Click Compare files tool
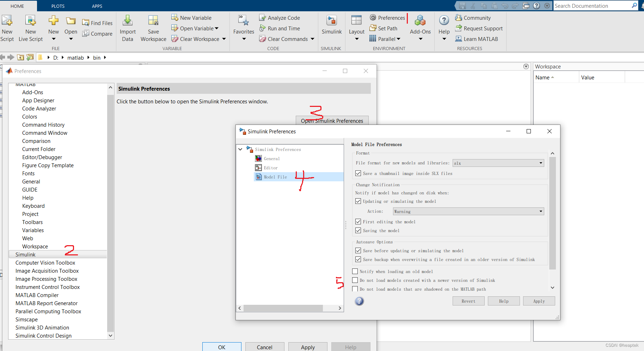This screenshot has width=644, height=351. click(x=97, y=34)
